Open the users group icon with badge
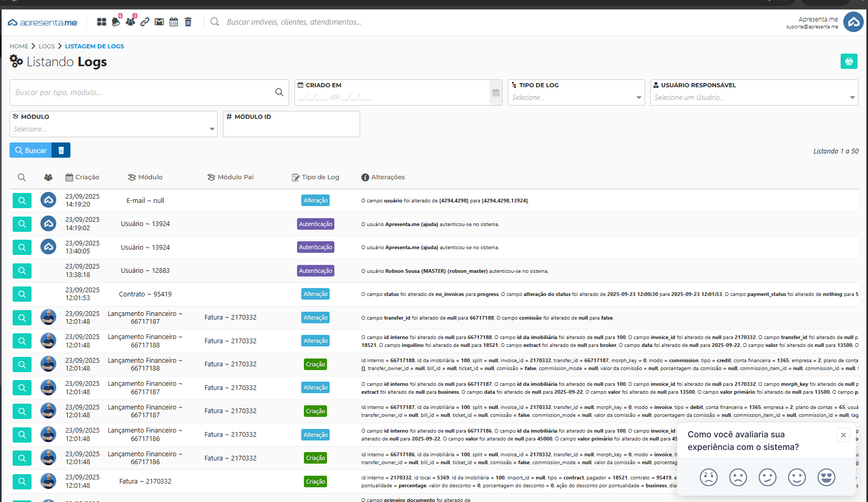Viewport: 868px width, 502px height. tap(130, 22)
